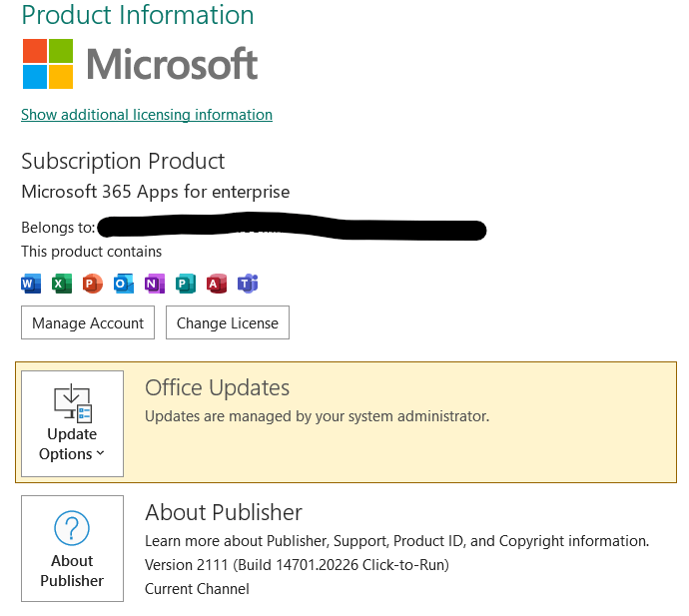Click the Outlook app icon
689x616 pixels.
(x=124, y=284)
